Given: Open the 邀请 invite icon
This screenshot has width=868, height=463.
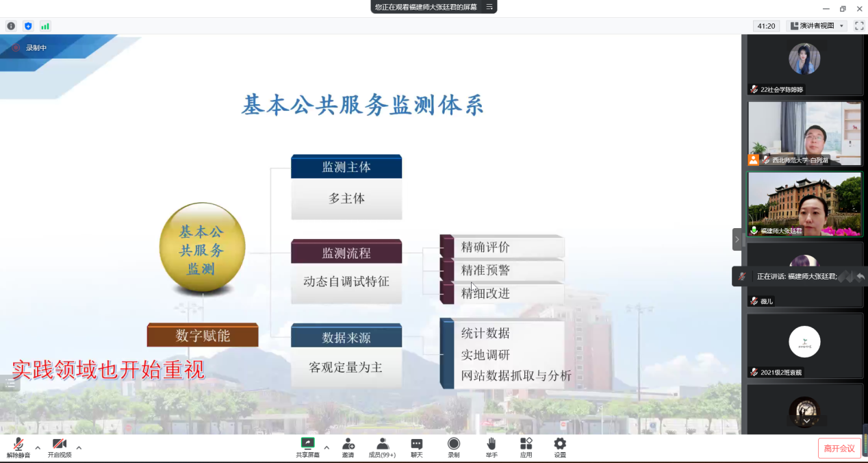Looking at the screenshot, I should [348, 445].
